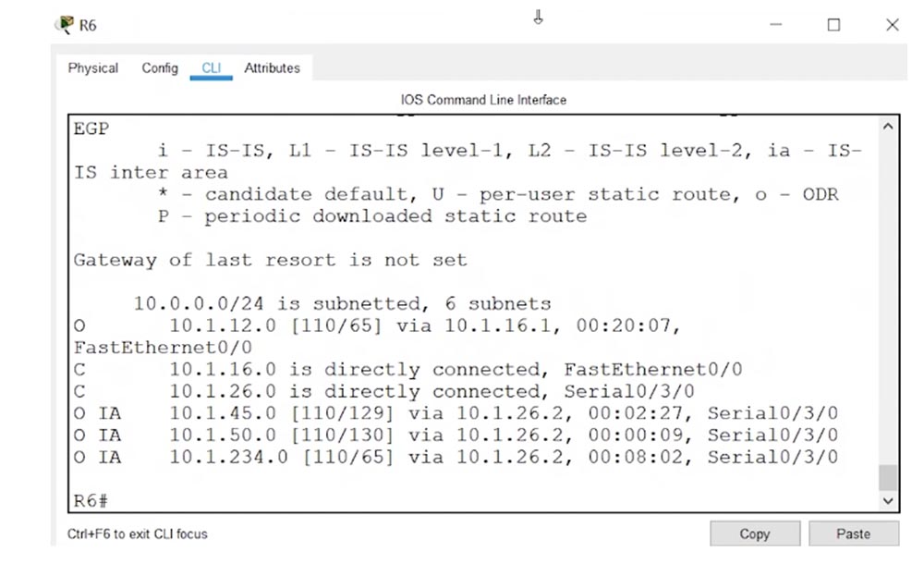The image size is (924, 564).
Task: Switch to the Physical tab
Action: pyautogui.click(x=92, y=67)
